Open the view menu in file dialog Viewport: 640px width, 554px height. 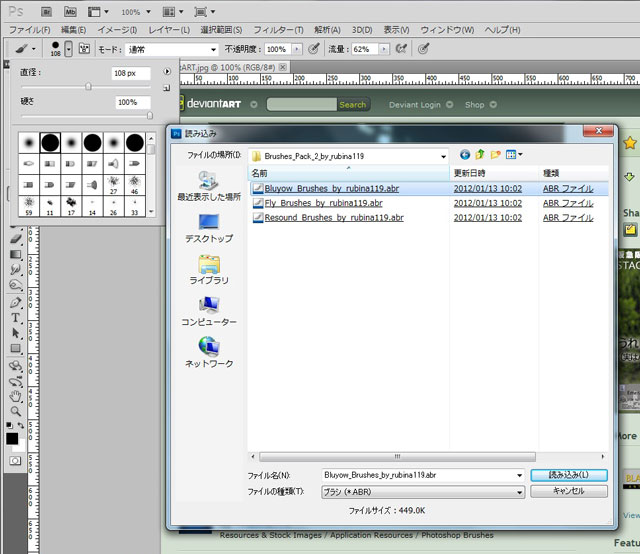point(514,154)
